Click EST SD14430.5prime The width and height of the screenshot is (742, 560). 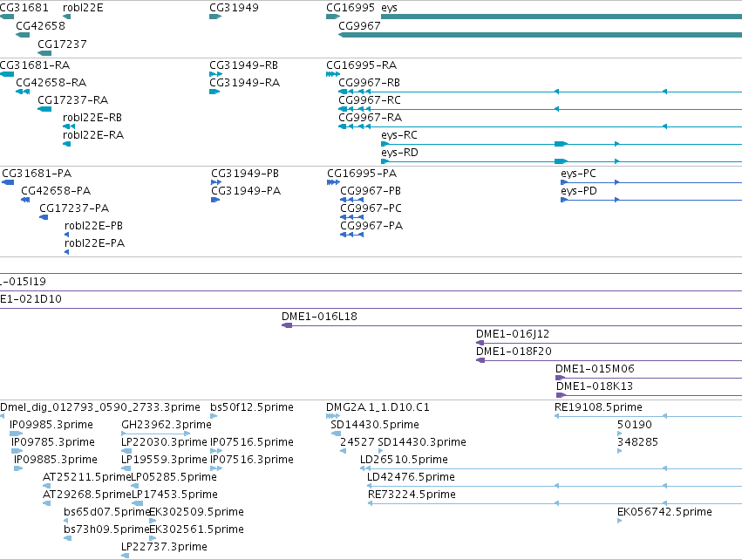pos(375,425)
